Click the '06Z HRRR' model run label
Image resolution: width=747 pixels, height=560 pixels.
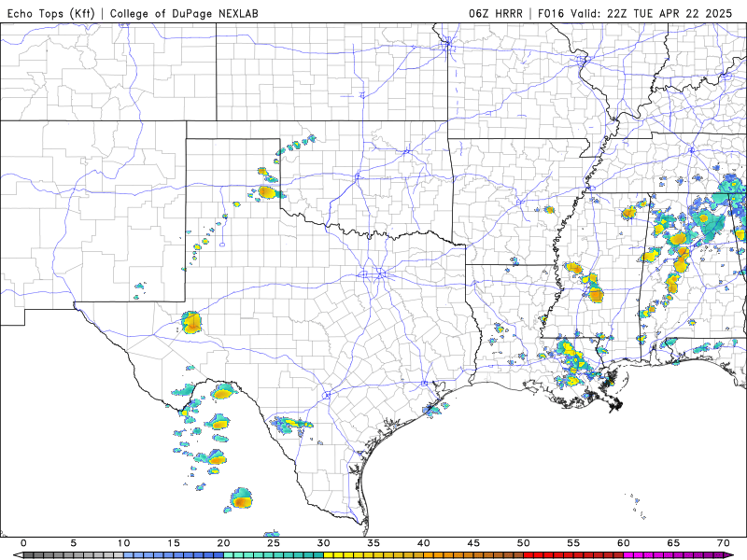(x=496, y=13)
